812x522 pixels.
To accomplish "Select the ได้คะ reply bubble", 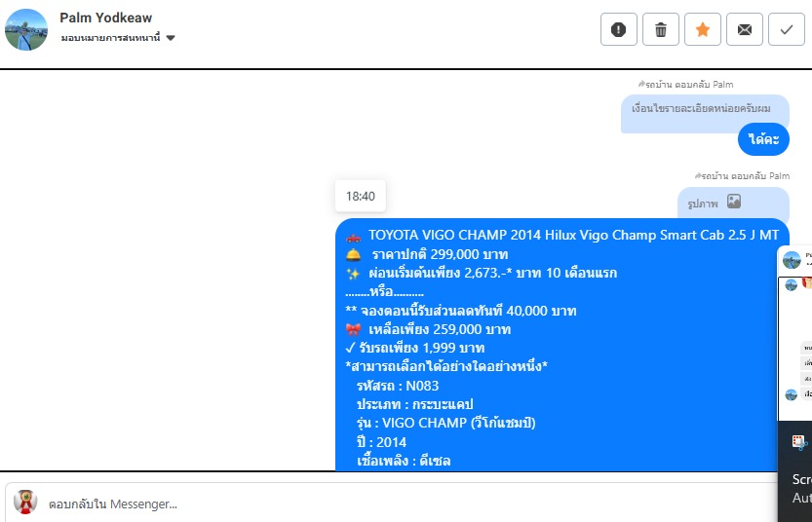I will click(x=764, y=139).
